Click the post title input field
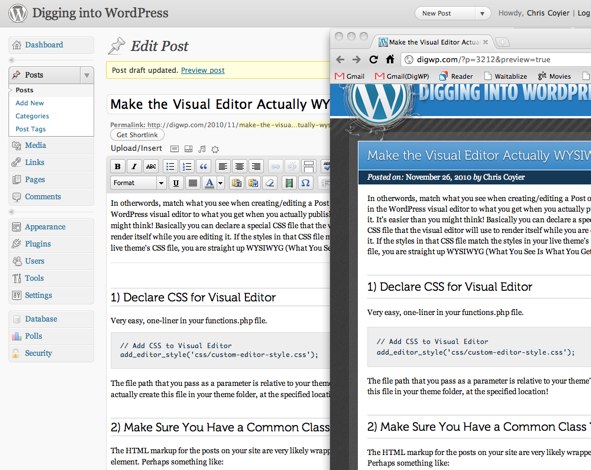Screen dimensions: 591x470 218,104
